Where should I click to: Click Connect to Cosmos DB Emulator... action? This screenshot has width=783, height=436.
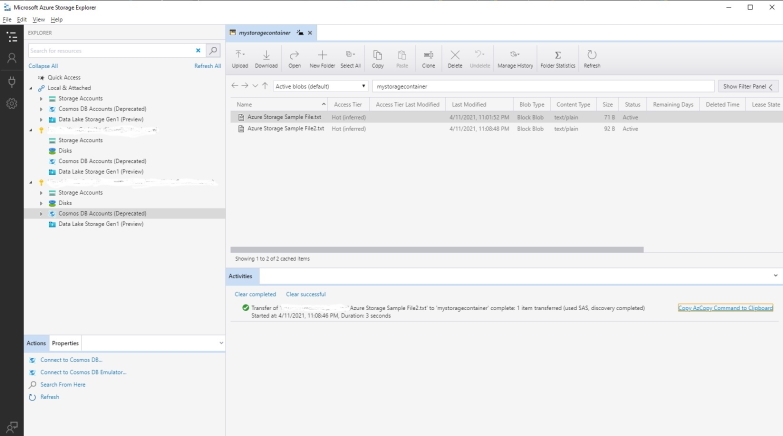tap(83, 372)
